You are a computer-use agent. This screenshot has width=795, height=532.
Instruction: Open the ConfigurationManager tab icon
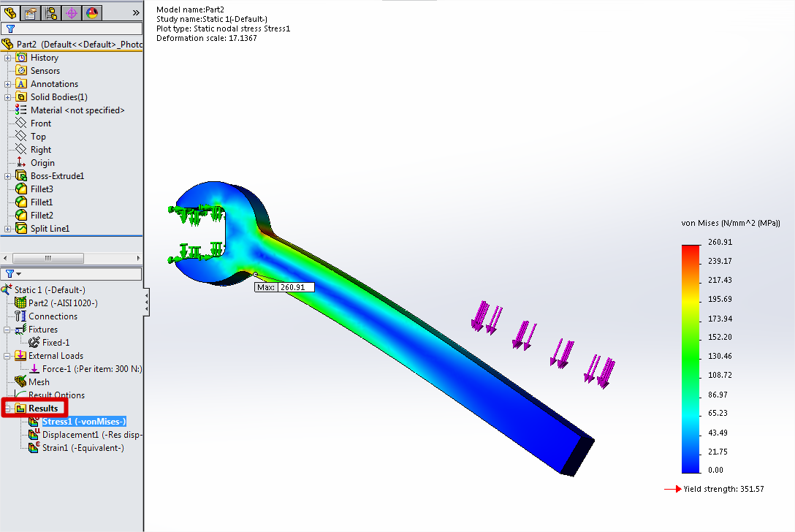coord(51,12)
